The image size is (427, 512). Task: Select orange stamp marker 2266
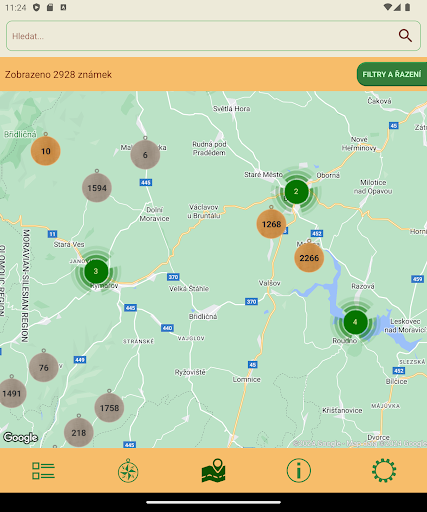309,257
